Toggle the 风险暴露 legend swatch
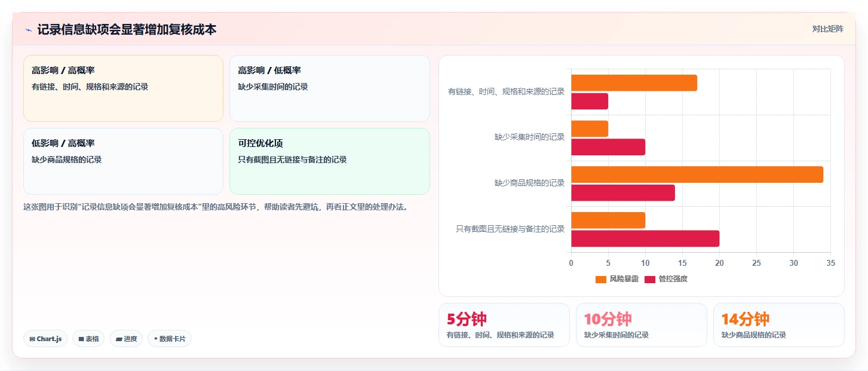Viewport: 868px width, 371px height. (601, 279)
